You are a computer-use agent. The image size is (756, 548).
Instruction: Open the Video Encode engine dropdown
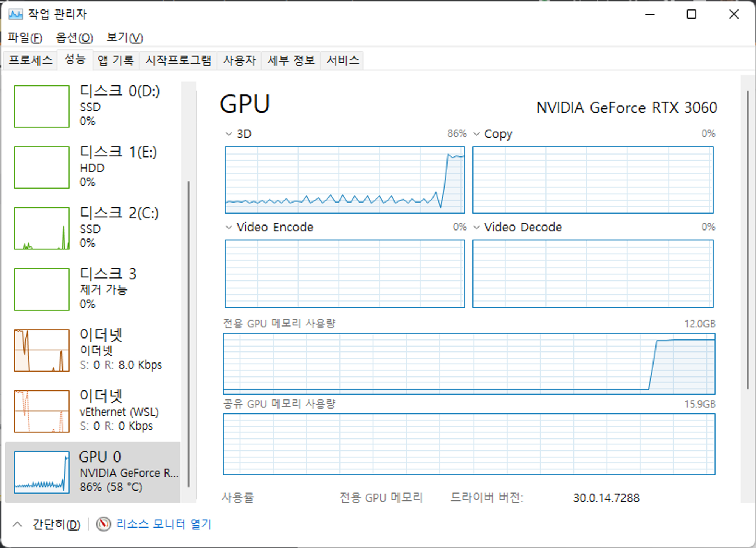click(x=229, y=227)
